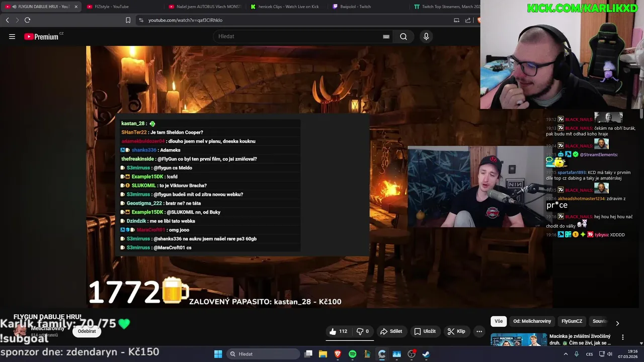Open OBS Studio from taskbar
The width and height of the screenshot is (644, 362).
pyautogui.click(x=411, y=354)
